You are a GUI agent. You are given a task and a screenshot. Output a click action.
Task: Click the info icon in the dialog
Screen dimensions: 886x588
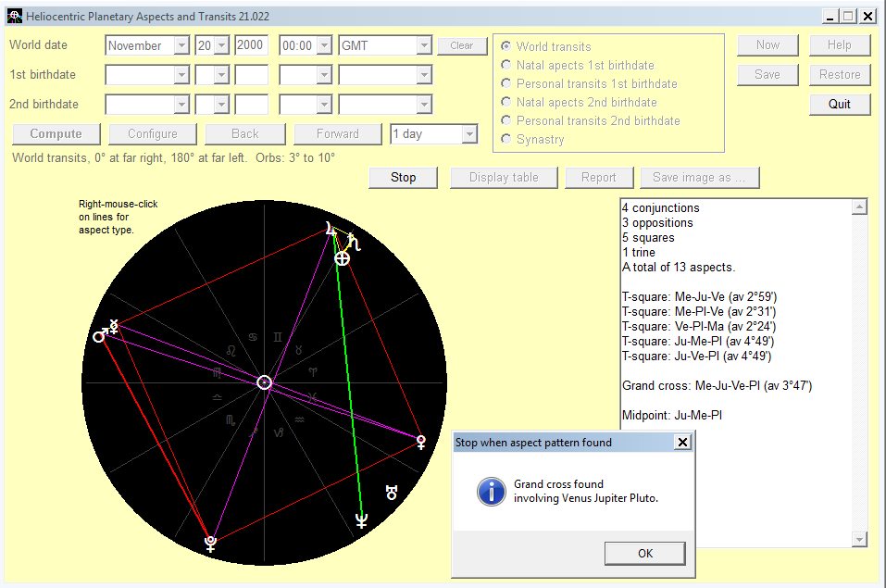(491, 491)
